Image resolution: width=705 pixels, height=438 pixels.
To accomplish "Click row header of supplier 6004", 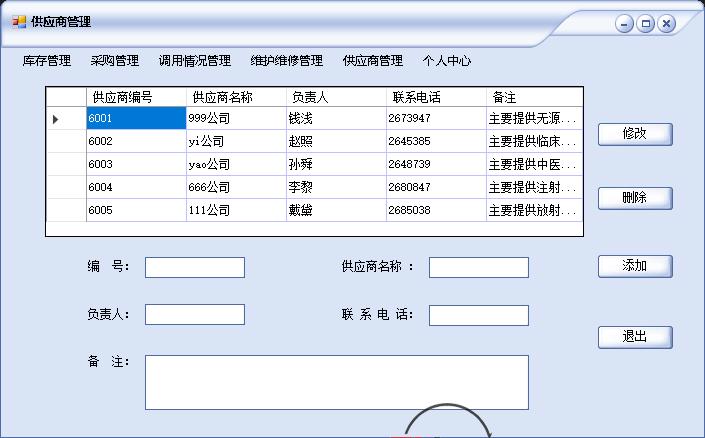I will [67, 187].
